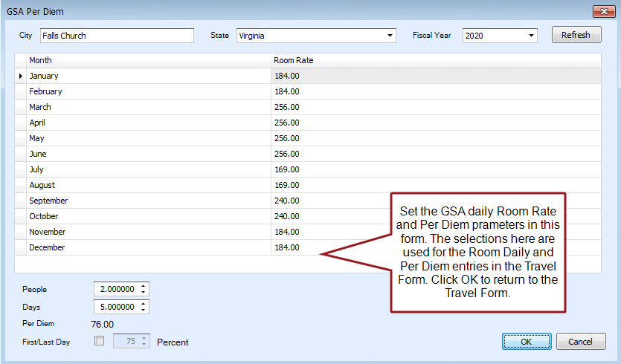Click the OK button
The height and width of the screenshot is (364, 621).
click(x=527, y=342)
